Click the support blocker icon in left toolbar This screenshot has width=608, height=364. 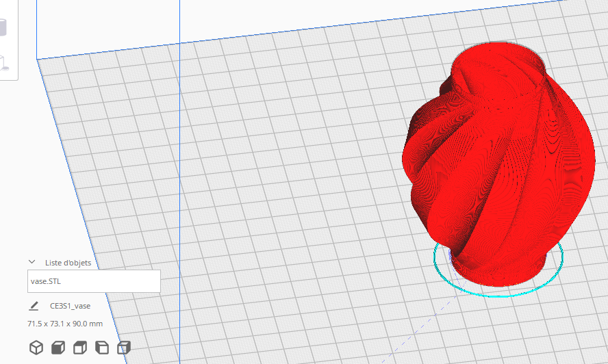pos(3,63)
